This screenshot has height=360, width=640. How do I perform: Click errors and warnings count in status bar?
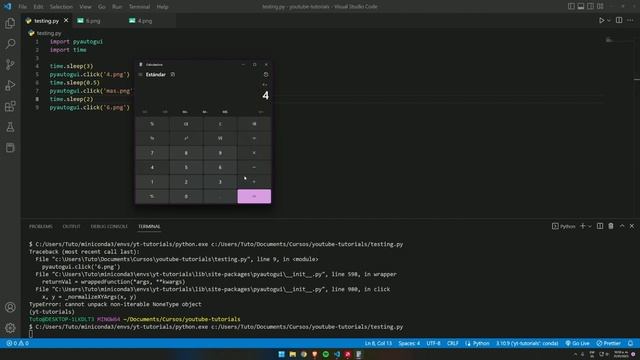[18, 343]
